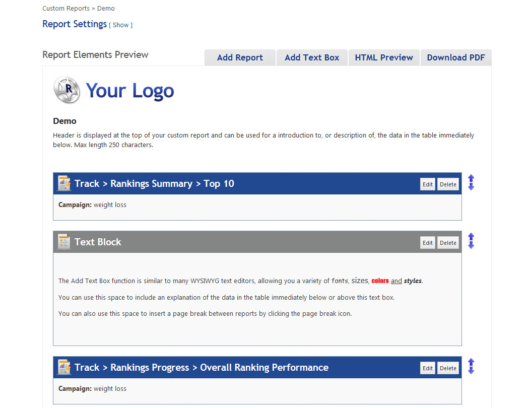
Task: Open the Add Report tab
Action: click(240, 57)
